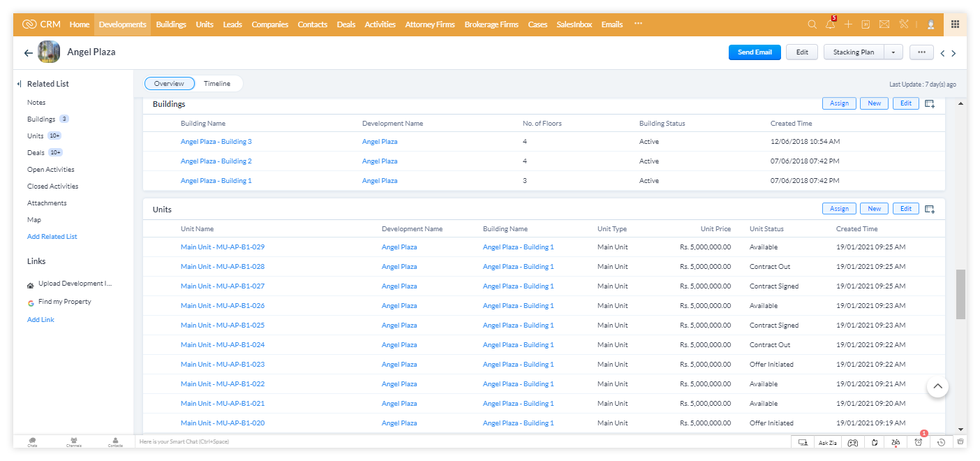Open the Zia notifications icon
Screen dimensions: 980x461
point(896,442)
